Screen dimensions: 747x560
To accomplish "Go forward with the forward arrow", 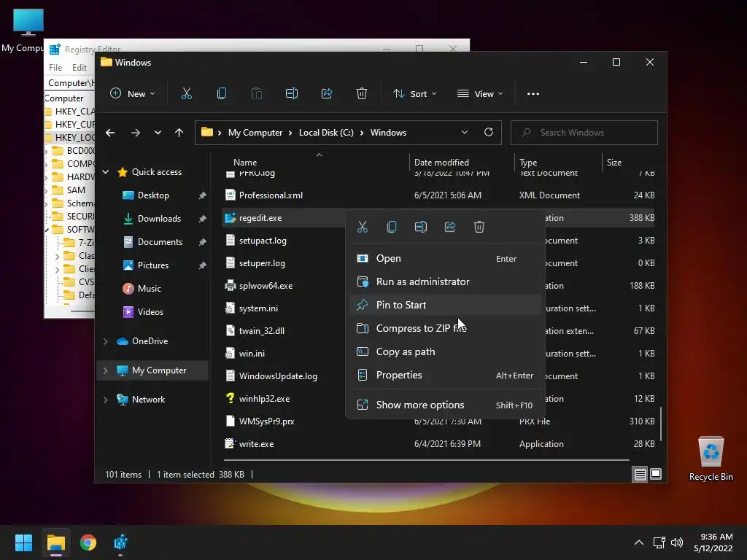I will 136,133.
